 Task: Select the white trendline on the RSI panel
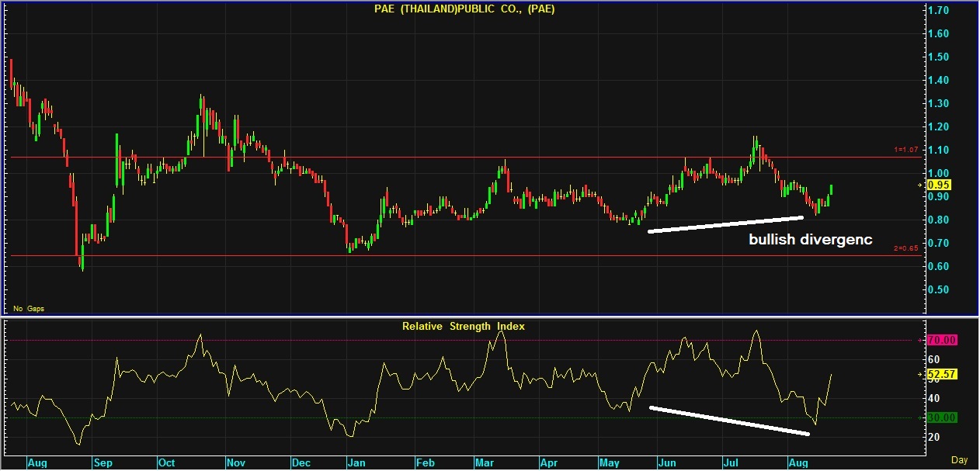pos(729,421)
